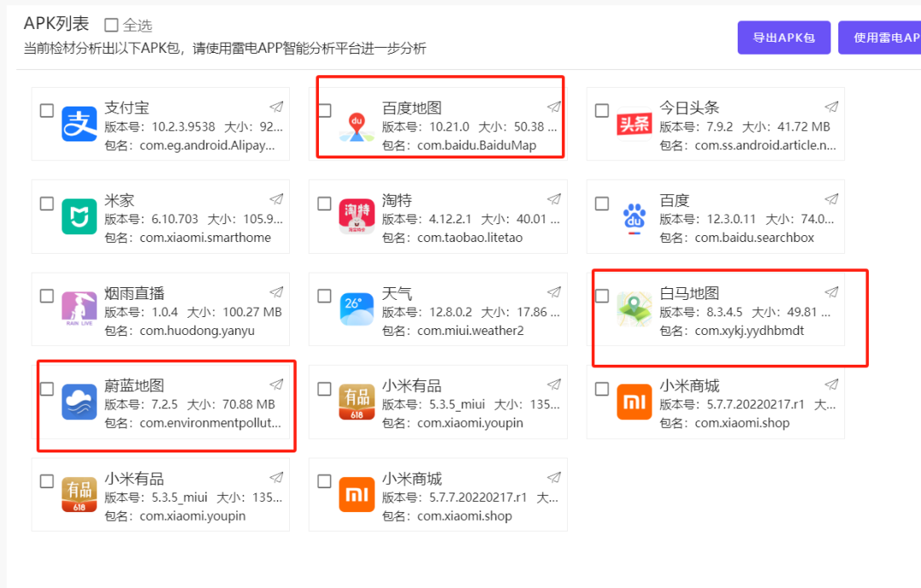This screenshot has width=921, height=588.
Task: Click the 使用雷电AP button
Action: coord(879,37)
